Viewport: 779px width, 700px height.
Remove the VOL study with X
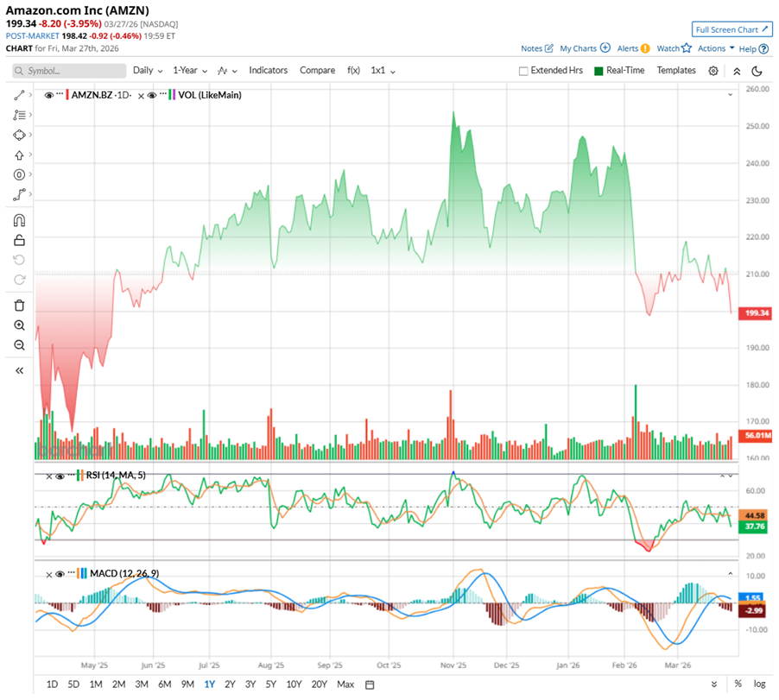click(x=141, y=96)
